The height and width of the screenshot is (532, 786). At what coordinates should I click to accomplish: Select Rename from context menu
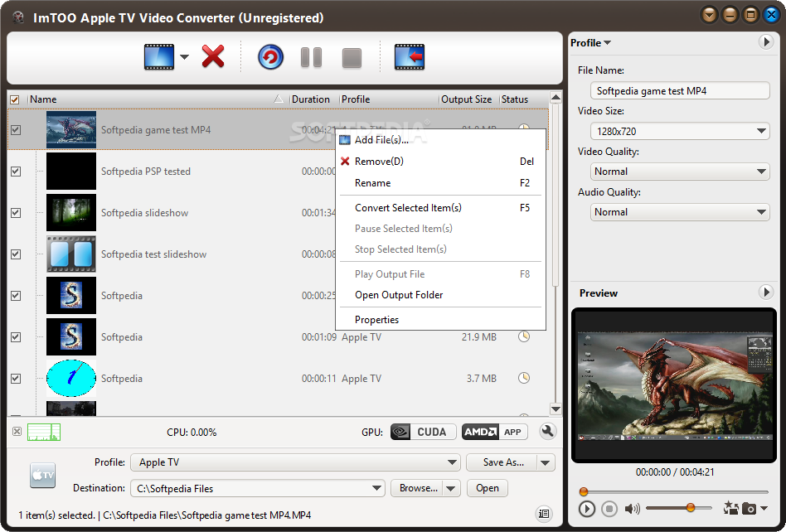[x=440, y=183]
